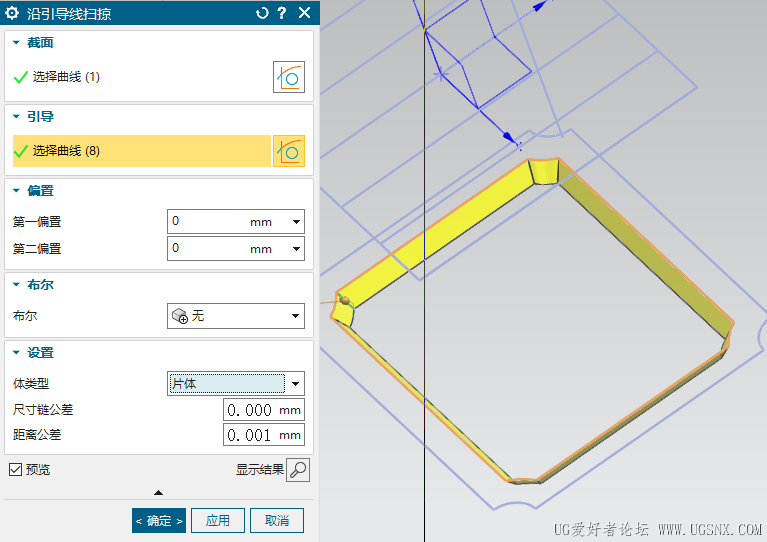This screenshot has width=767, height=542.
Task: Collapse the 引导 section
Action: click(16, 116)
